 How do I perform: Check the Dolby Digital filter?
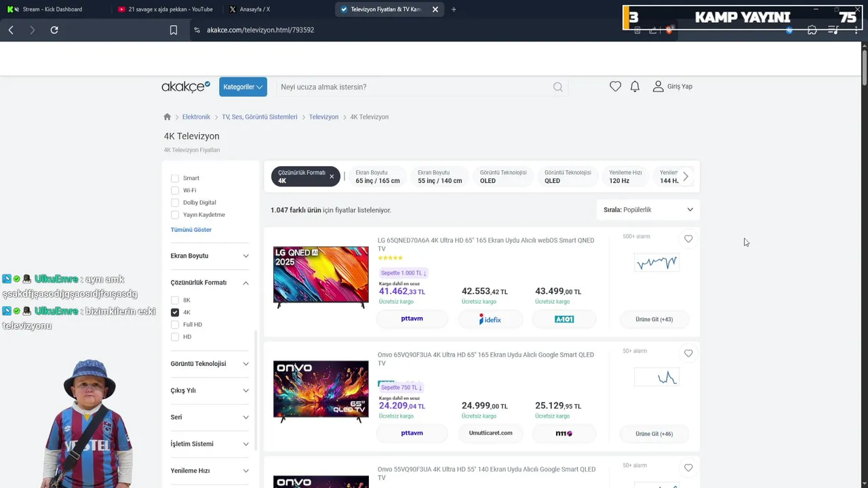[175, 203]
